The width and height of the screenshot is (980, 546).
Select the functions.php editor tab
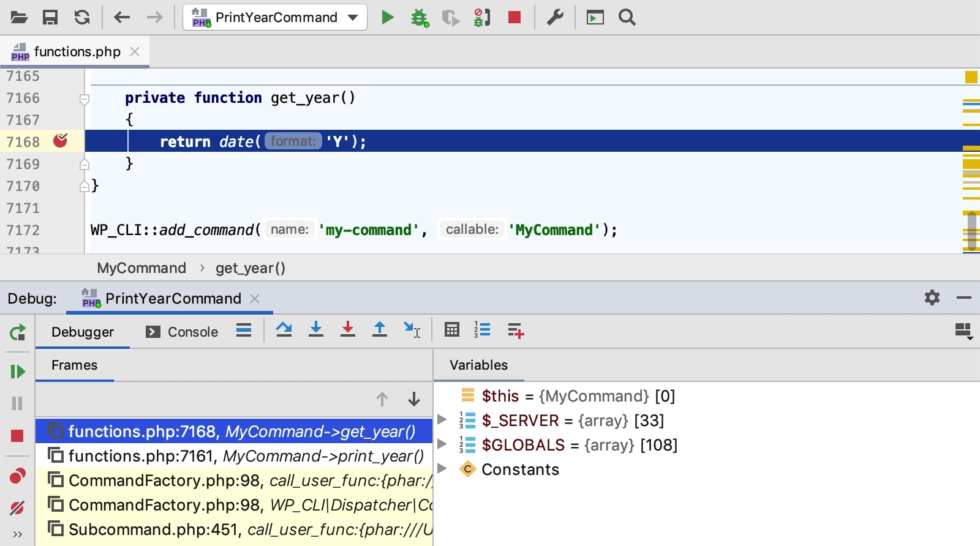pyautogui.click(x=76, y=51)
